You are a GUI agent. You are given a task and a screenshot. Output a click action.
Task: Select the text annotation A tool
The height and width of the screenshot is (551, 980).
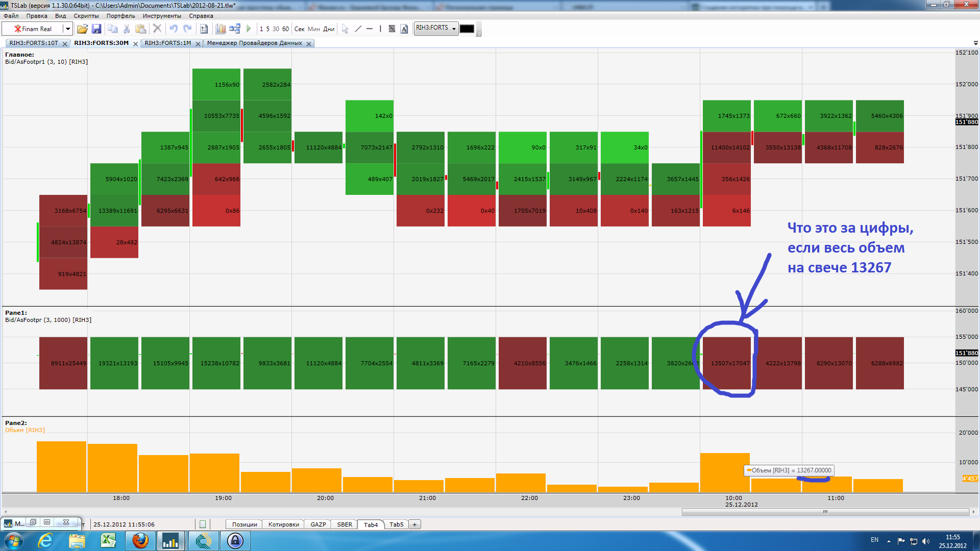click(404, 29)
